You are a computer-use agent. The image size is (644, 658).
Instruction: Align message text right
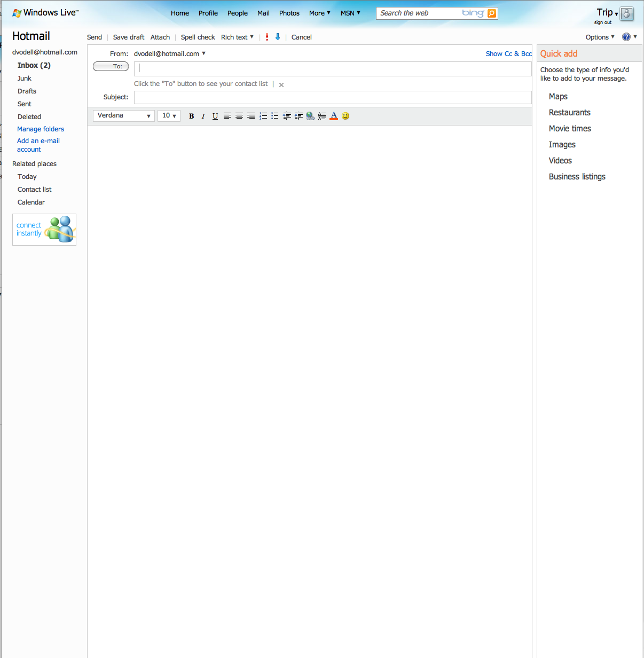click(x=251, y=116)
